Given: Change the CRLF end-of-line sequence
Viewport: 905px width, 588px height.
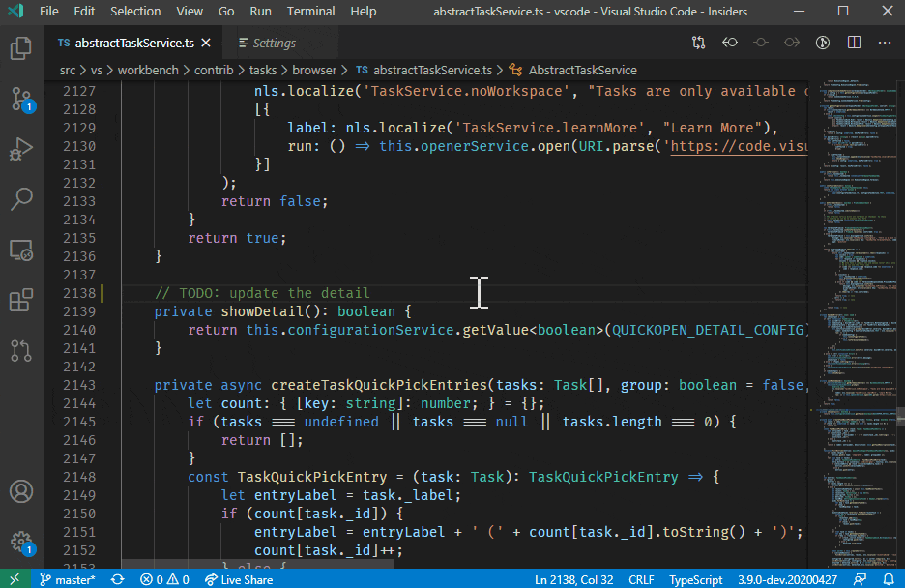Looking at the screenshot, I should [641, 579].
